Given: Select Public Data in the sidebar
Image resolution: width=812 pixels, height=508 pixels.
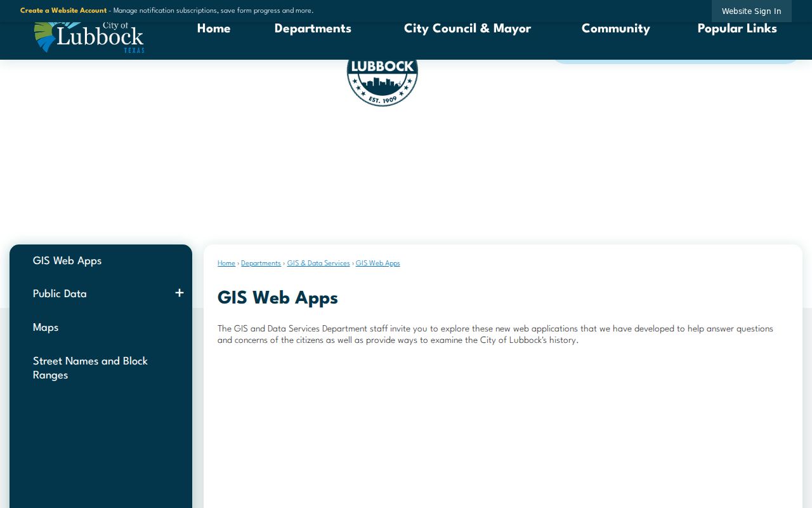Looking at the screenshot, I should coord(60,294).
